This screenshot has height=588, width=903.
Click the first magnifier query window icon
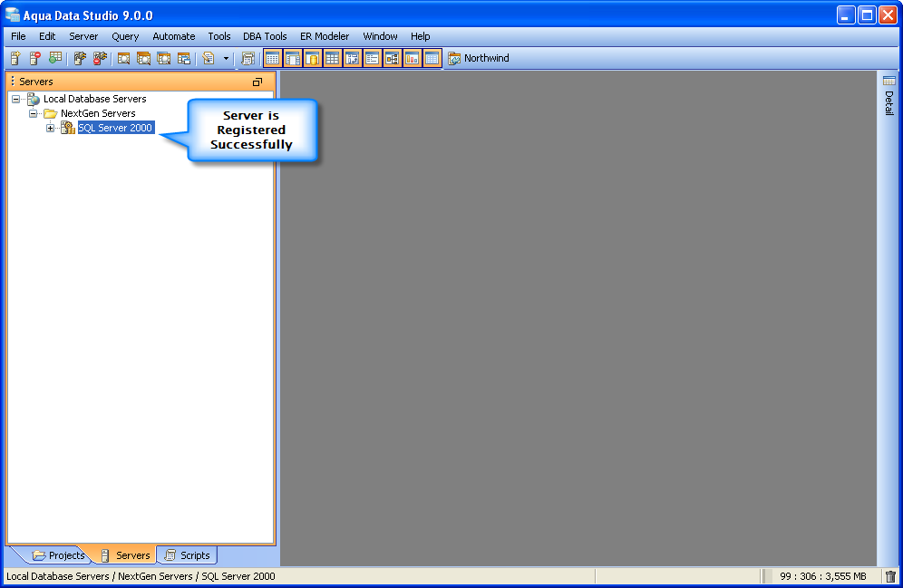coord(123,58)
